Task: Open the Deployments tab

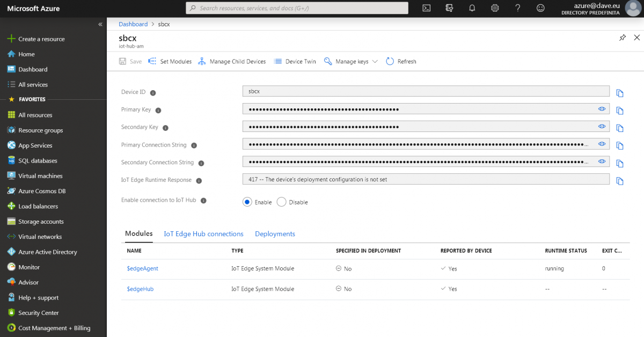Action: click(x=275, y=234)
